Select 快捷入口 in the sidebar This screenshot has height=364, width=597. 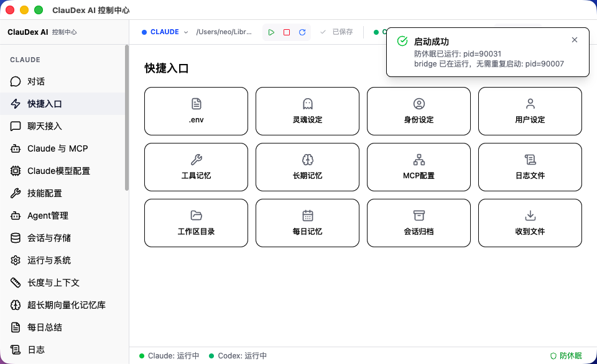click(62, 104)
